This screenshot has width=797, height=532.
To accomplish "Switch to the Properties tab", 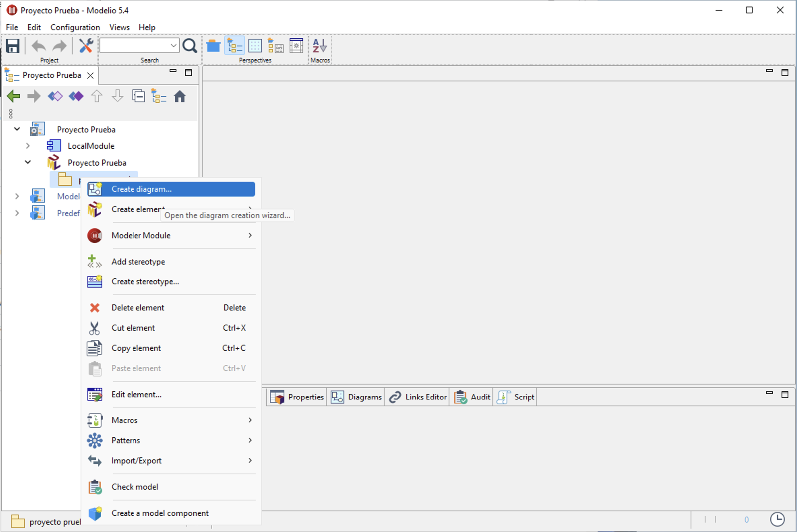I will tap(297, 397).
